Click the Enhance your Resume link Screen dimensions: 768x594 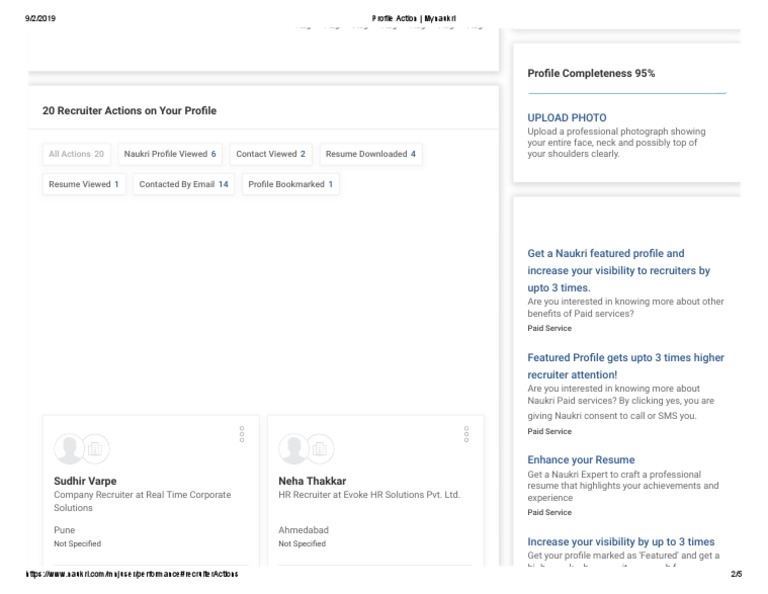[x=580, y=459]
